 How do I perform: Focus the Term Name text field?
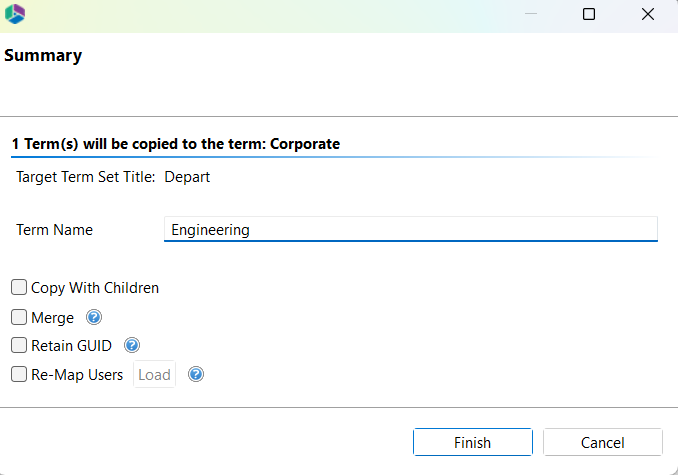(410, 230)
